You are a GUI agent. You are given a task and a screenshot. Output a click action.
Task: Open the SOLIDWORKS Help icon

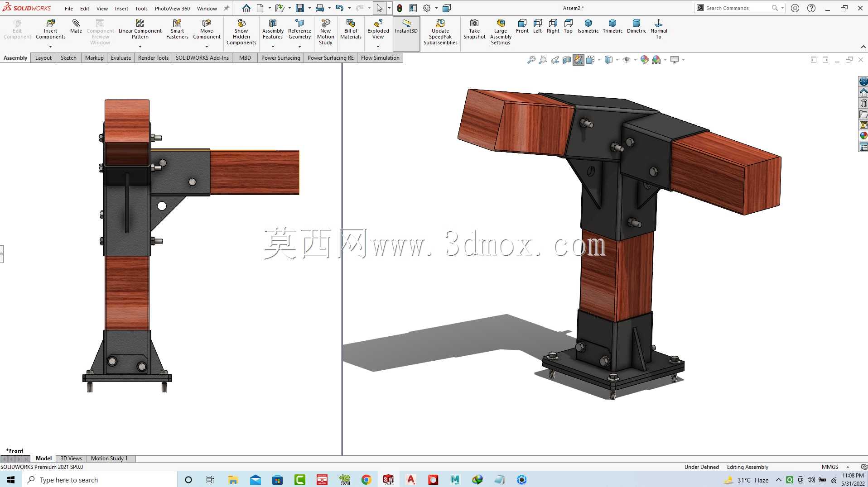click(811, 8)
